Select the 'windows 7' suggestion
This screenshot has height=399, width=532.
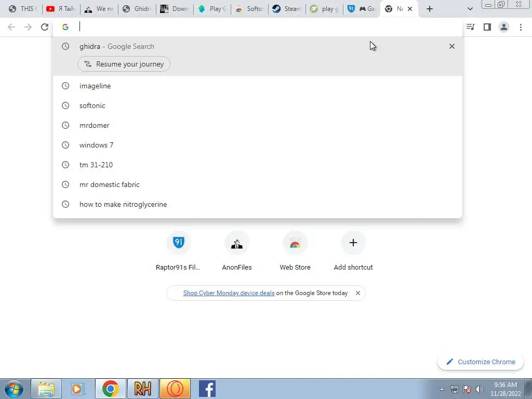click(258, 145)
